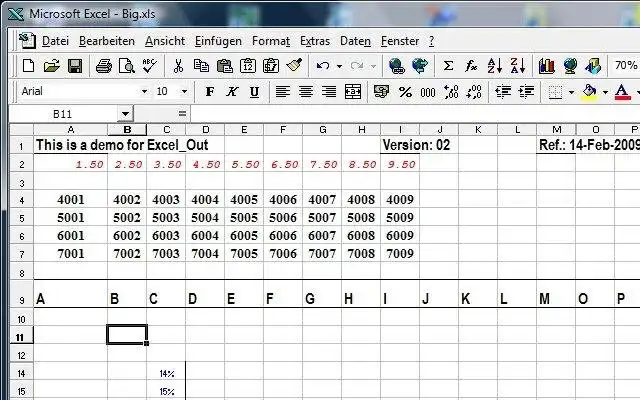Select the Cut scissors icon

coord(178,66)
